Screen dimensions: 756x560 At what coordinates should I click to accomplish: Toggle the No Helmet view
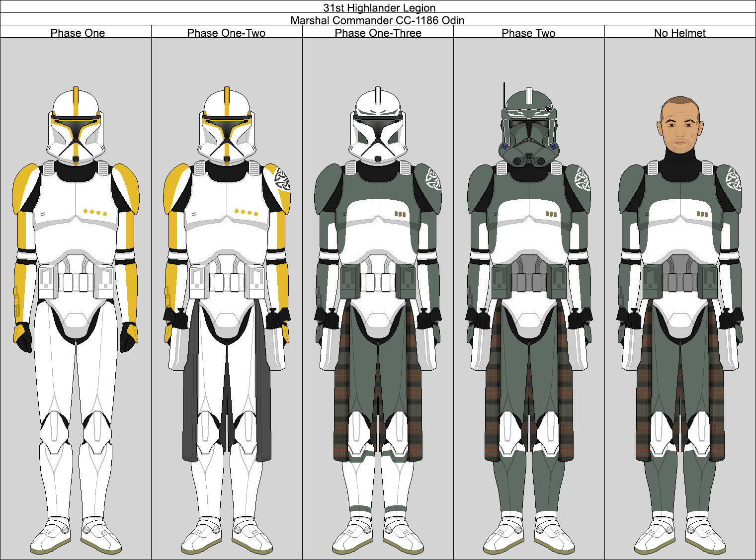680,33
